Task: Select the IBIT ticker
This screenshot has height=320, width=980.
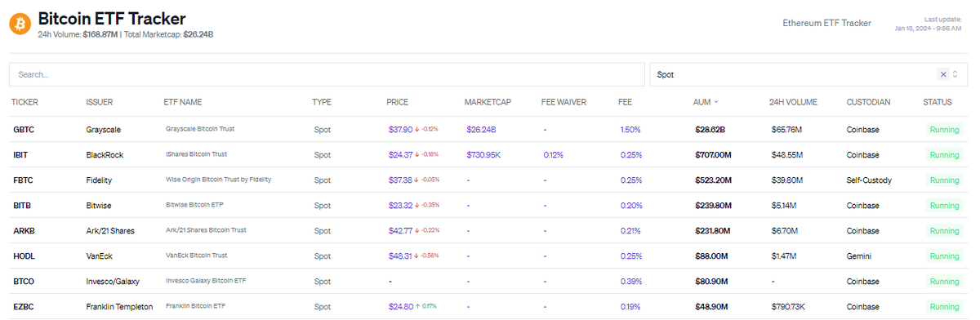Action: pos(21,155)
